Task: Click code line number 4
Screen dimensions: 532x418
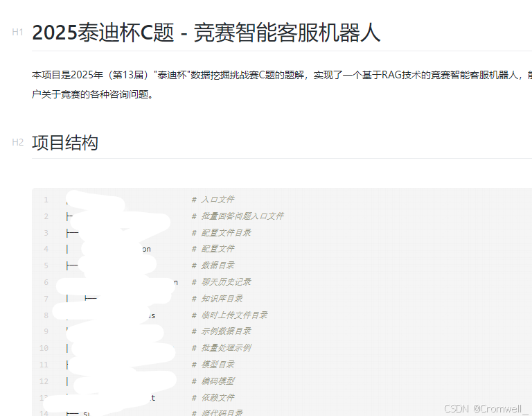Action: pyautogui.click(x=46, y=249)
